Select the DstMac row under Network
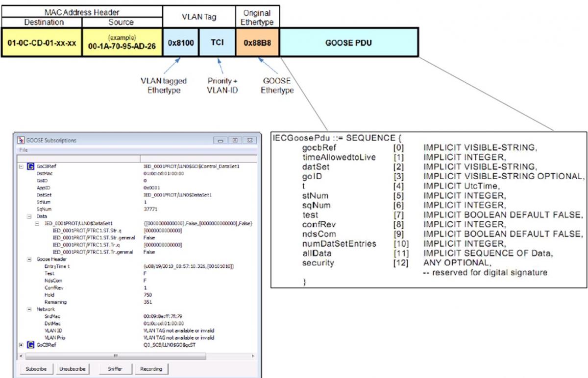Image resolution: width=588 pixels, height=378 pixels. [x=136, y=324]
